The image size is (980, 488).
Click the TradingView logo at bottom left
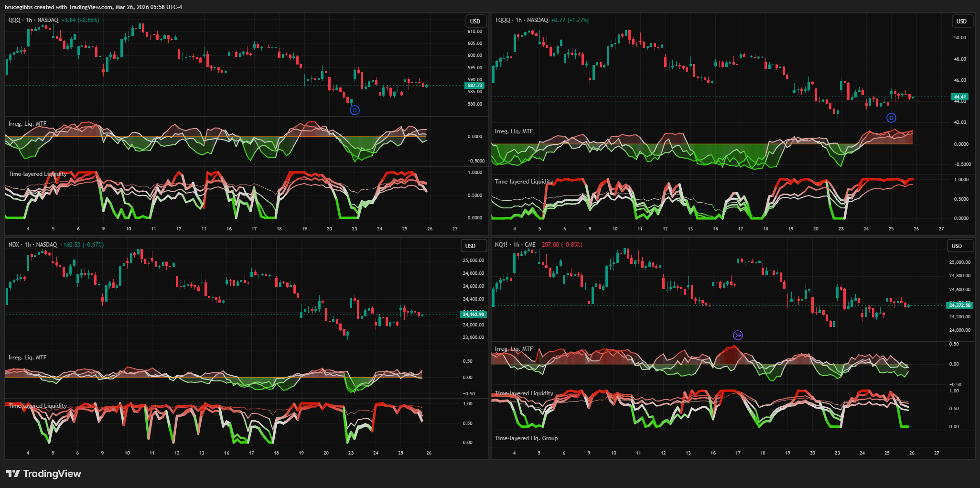[x=43, y=474]
